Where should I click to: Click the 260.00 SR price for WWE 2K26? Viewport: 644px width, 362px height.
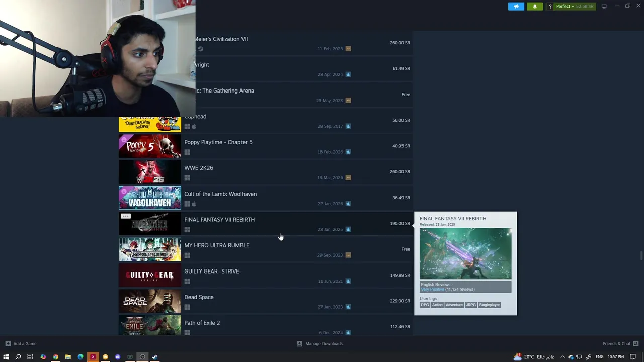400,172
